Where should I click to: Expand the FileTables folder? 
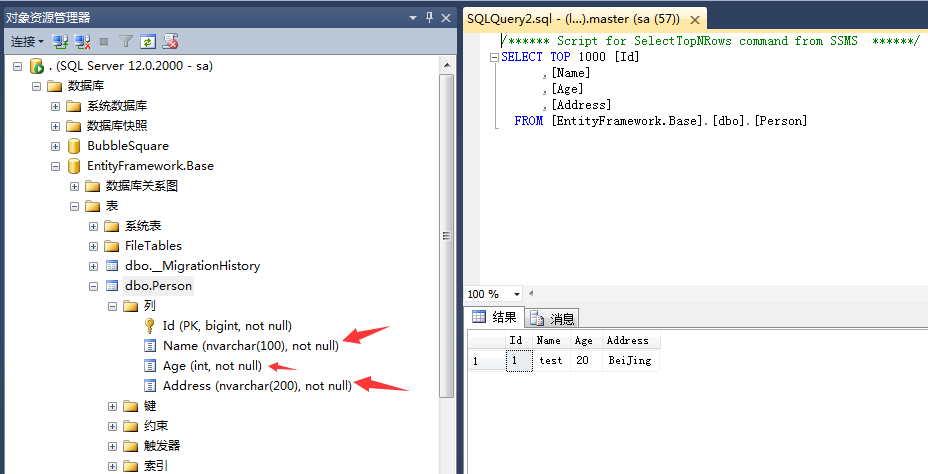[x=93, y=246]
